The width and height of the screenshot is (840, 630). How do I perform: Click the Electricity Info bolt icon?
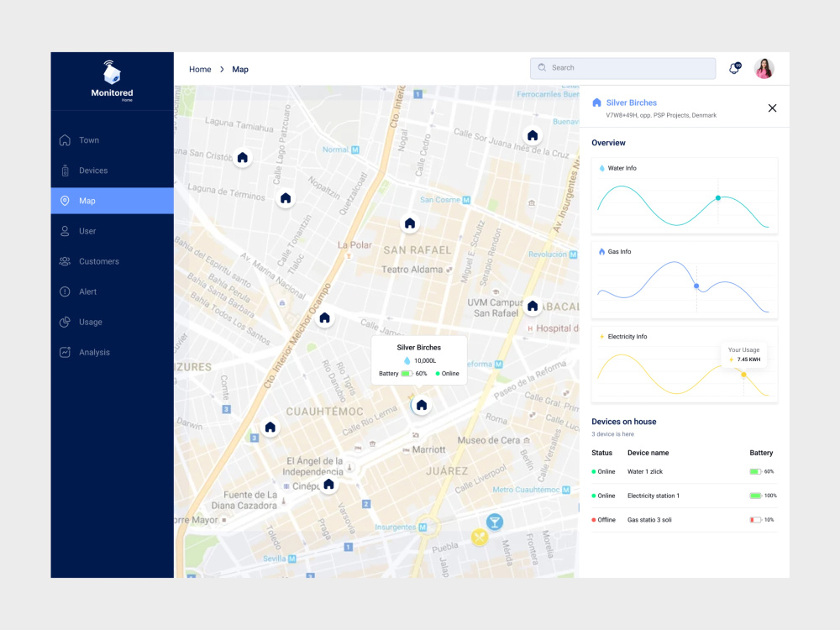point(601,337)
